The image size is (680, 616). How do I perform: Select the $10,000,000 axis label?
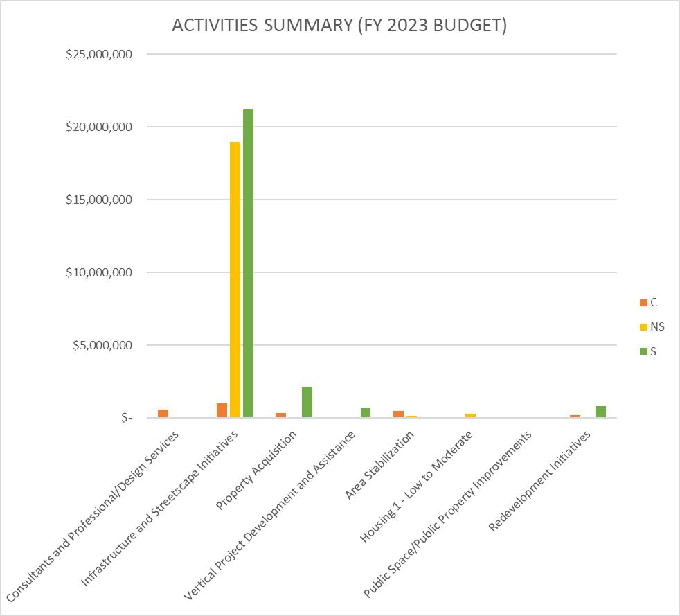point(99,272)
